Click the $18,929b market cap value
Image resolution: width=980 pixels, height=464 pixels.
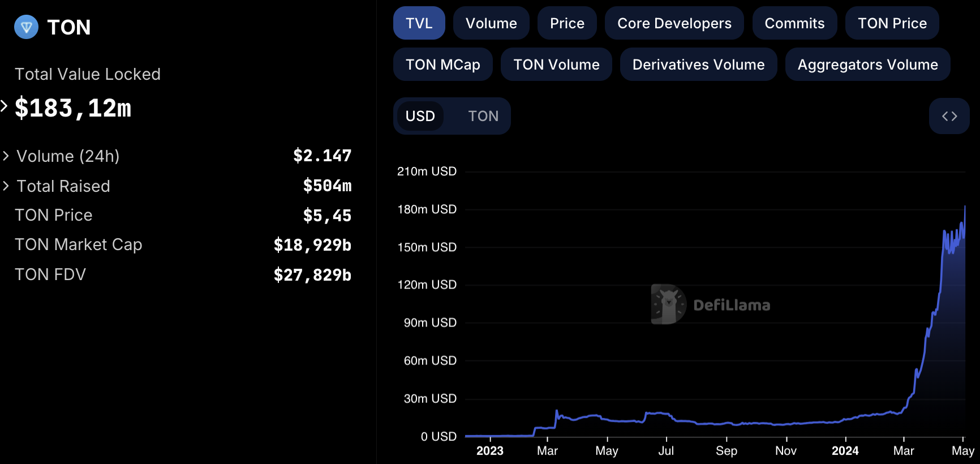click(312, 245)
